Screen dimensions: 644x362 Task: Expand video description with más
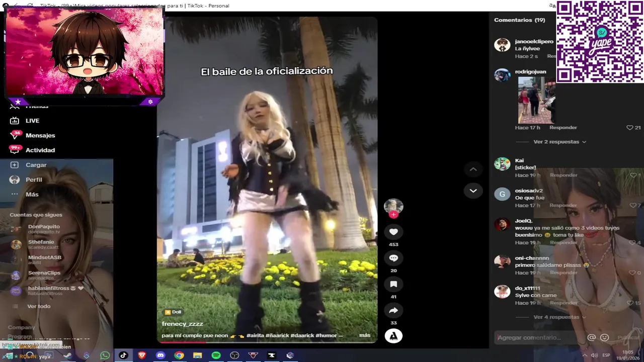tap(365, 335)
